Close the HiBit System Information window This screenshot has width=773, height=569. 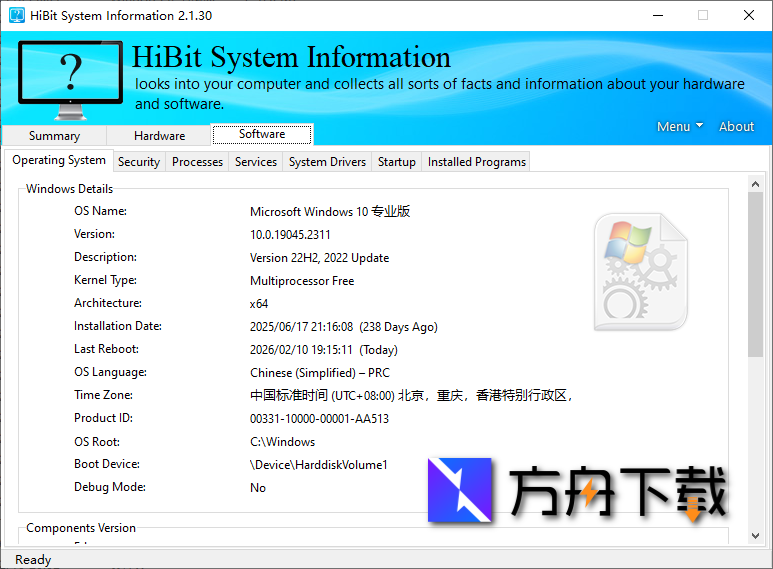pos(749,15)
